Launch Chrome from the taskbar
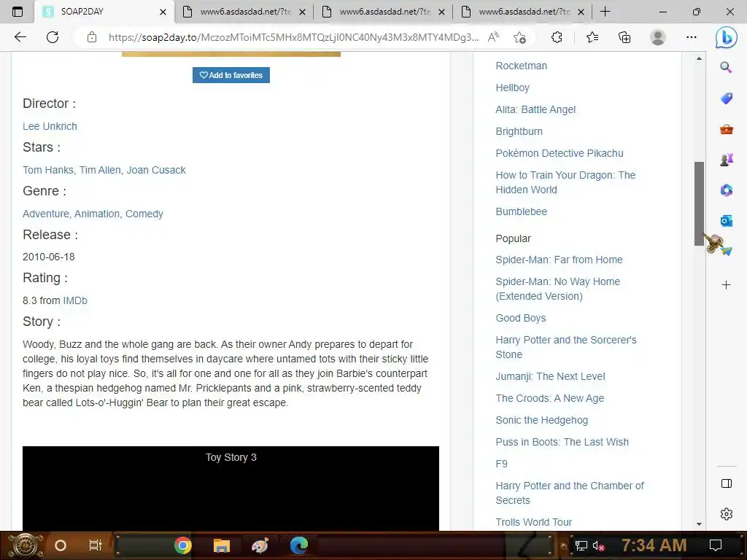This screenshot has width=747, height=560. pos(182,545)
